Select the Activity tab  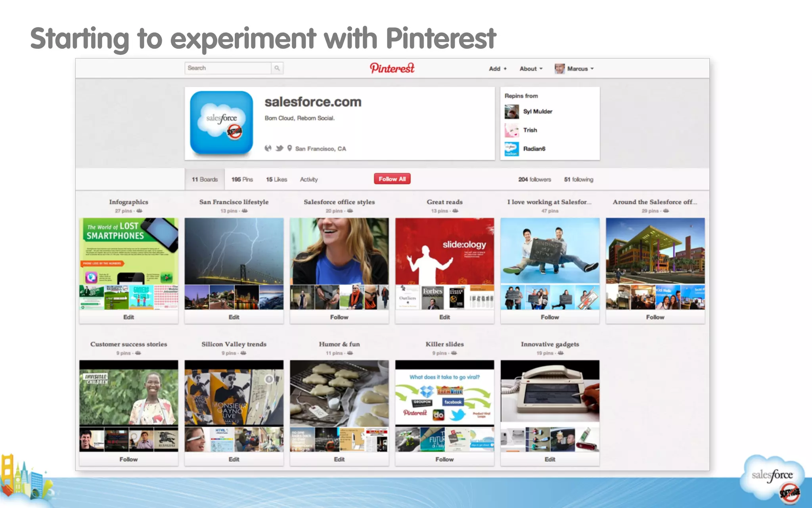click(309, 179)
